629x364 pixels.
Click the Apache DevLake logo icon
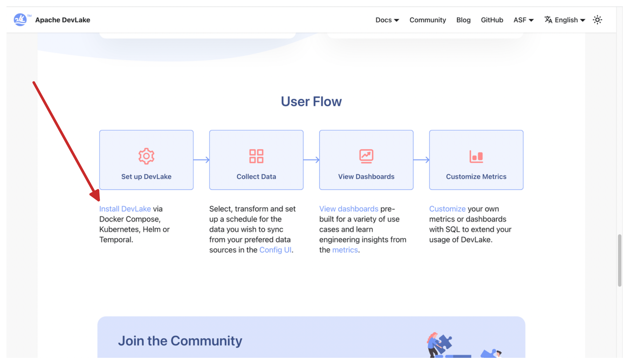tap(20, 20)
